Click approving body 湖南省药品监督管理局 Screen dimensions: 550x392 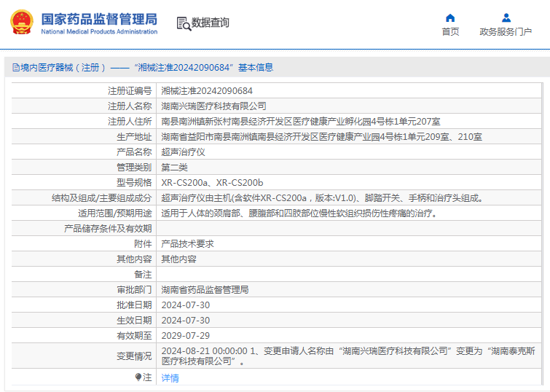(x=205, y=289)
